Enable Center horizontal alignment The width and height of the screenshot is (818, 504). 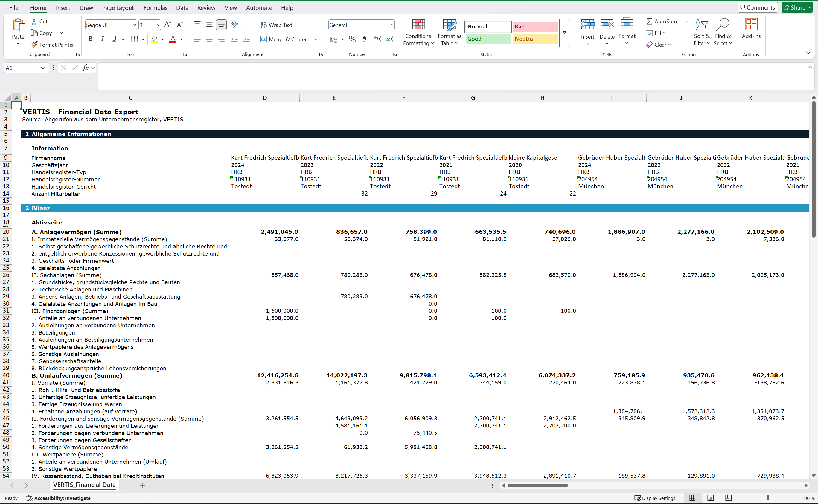pos(209,39)
